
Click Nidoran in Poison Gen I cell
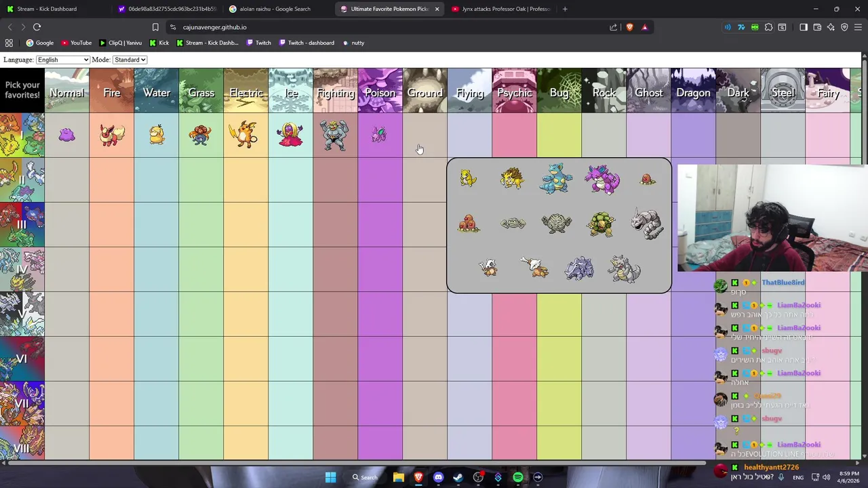(379, 135)
